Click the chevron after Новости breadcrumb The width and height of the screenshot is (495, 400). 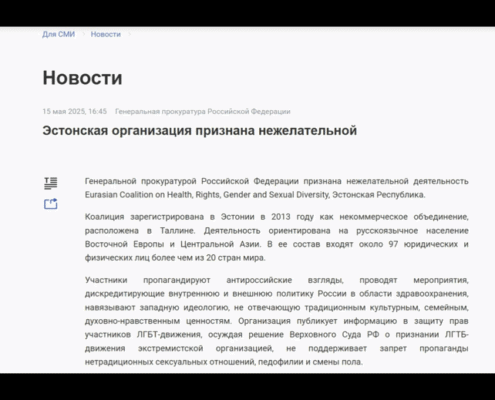pos(129,34)
